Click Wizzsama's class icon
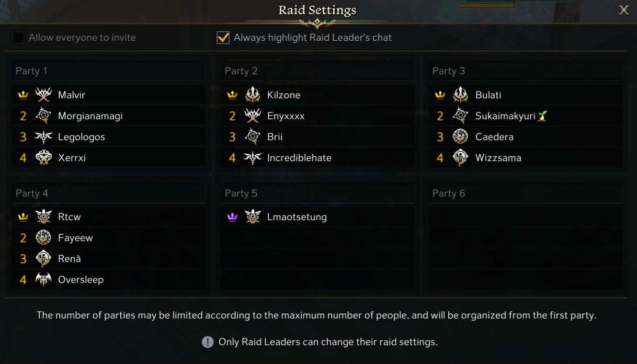The image size is (637, 364). click(460, 157)
